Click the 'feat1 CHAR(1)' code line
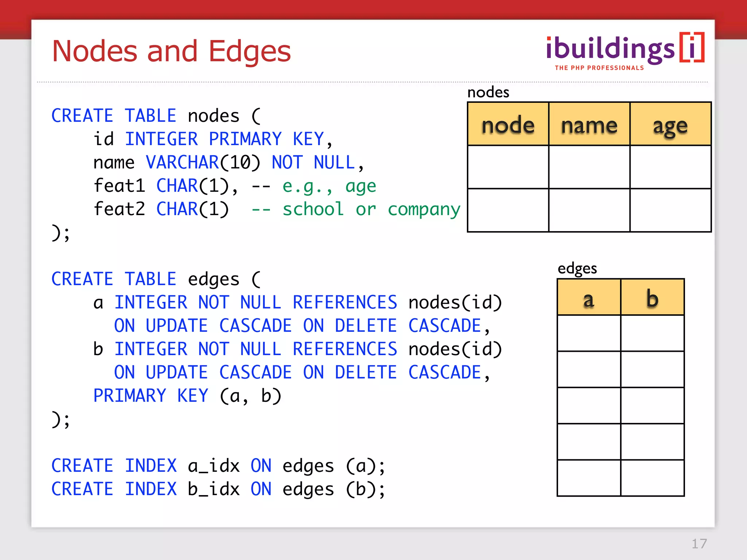The width and height of the screenshot is (747, 560). click(x=166, y=186)
